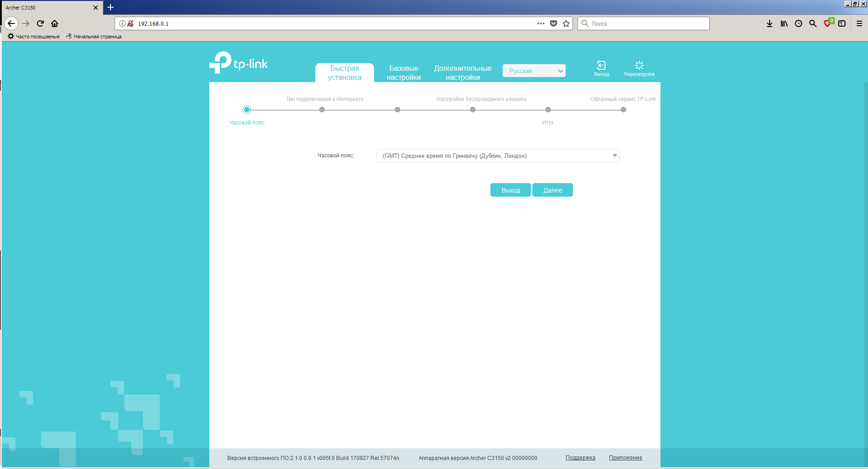The image size is (868, 469).
Task: Switch to Базовые настройки tab
Action: tap(403, 73)
